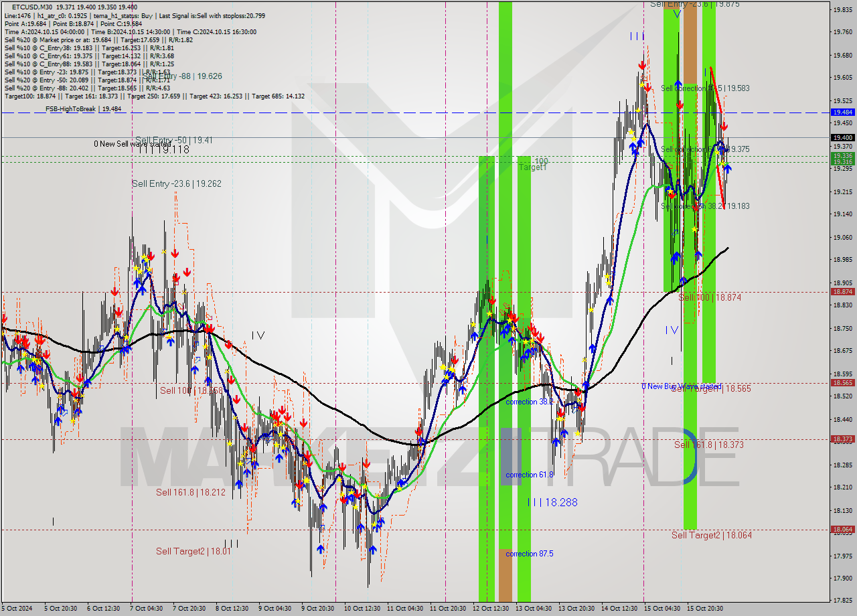This screenshot has height=616, width=857.
Task: Click 17.825 on the price axis
Action: pos(842,600)
